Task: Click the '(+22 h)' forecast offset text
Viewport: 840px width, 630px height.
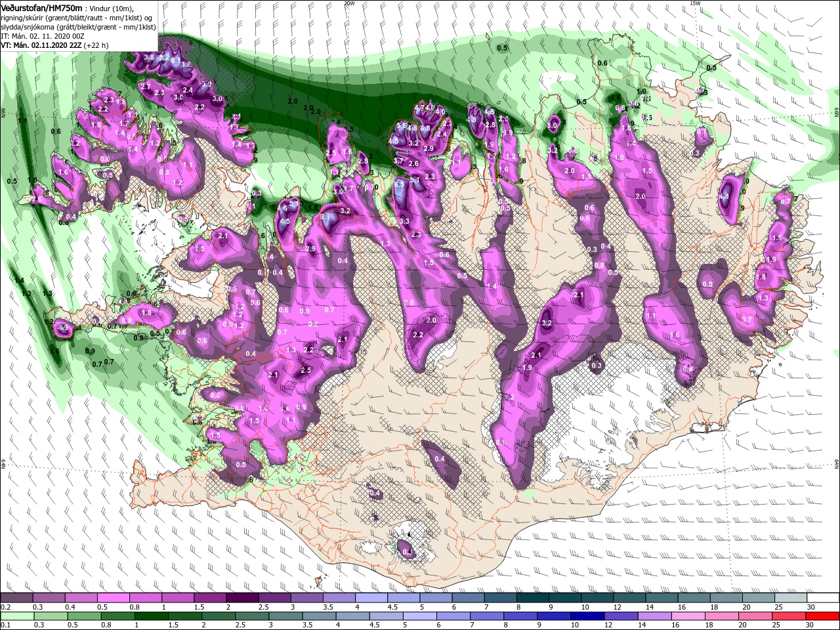Action: 96,45
